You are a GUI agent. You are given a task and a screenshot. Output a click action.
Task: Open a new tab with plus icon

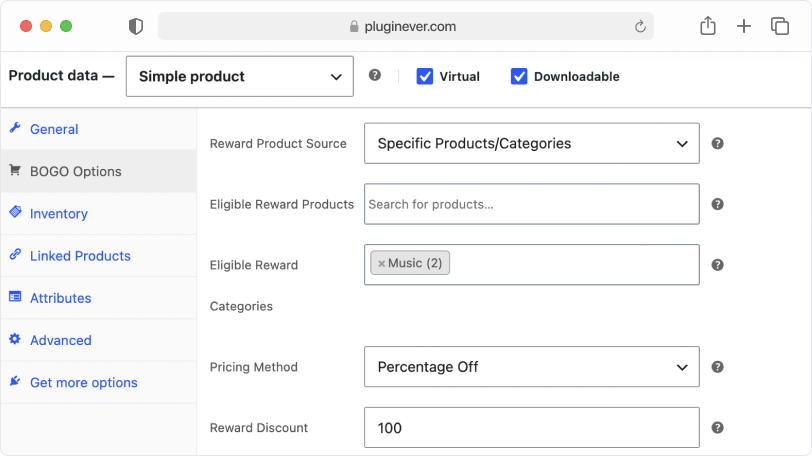pyautogui.click(x=744, y=26)
